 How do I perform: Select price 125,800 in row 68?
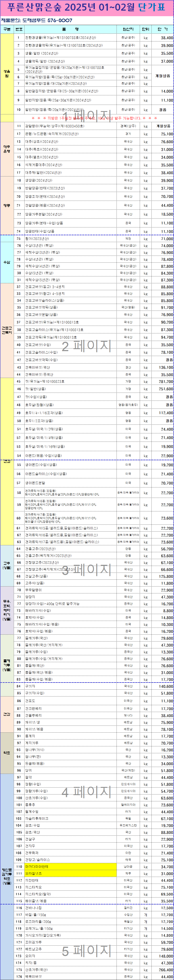click(166, 576)
